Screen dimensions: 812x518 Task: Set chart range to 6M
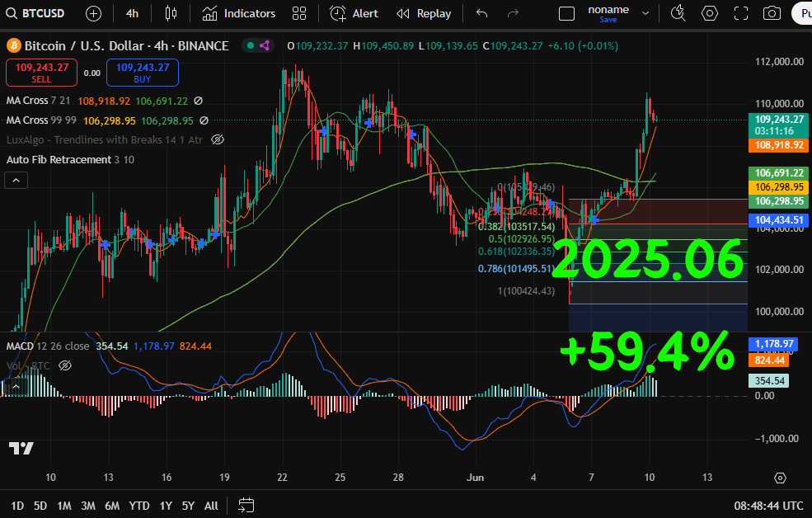click(x=112, y=506)
